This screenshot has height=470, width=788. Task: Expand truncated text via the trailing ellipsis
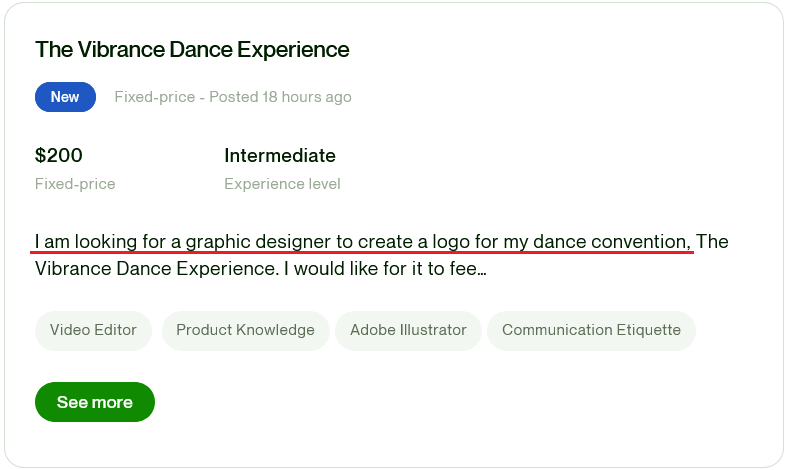[481, 270]
